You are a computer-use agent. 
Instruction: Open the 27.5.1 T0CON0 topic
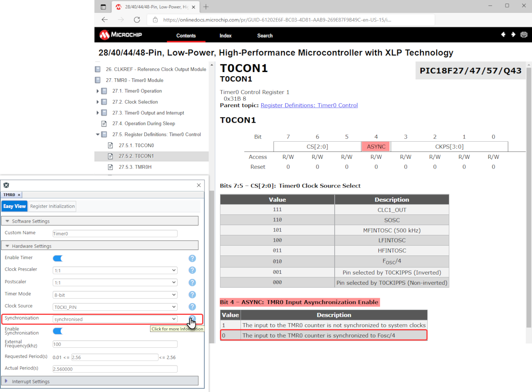136,146
